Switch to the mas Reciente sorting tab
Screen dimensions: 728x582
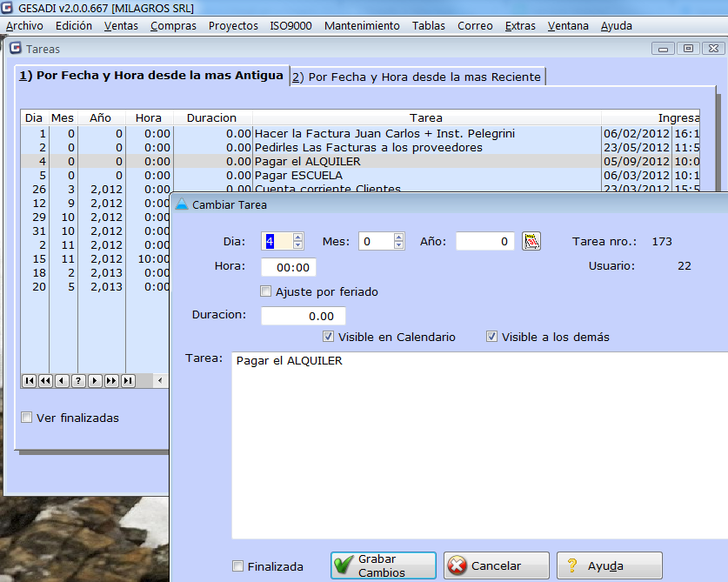pyautogui.click(x=417, y=77)
